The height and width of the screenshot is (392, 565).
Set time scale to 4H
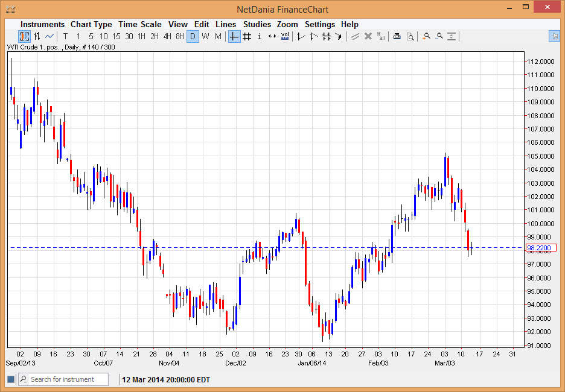click(x=167, y=36)
